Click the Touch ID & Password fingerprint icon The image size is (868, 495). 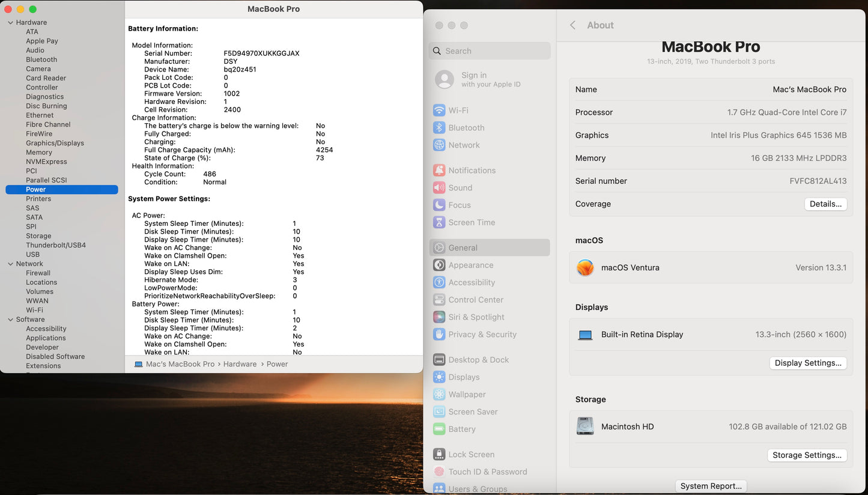coord(439,472)
